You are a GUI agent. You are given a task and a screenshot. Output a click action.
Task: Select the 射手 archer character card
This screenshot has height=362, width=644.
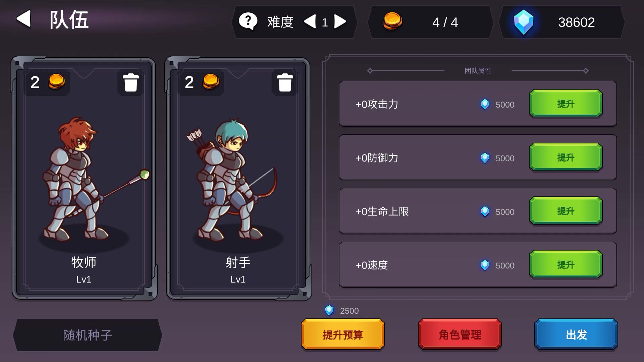(238, 178)
